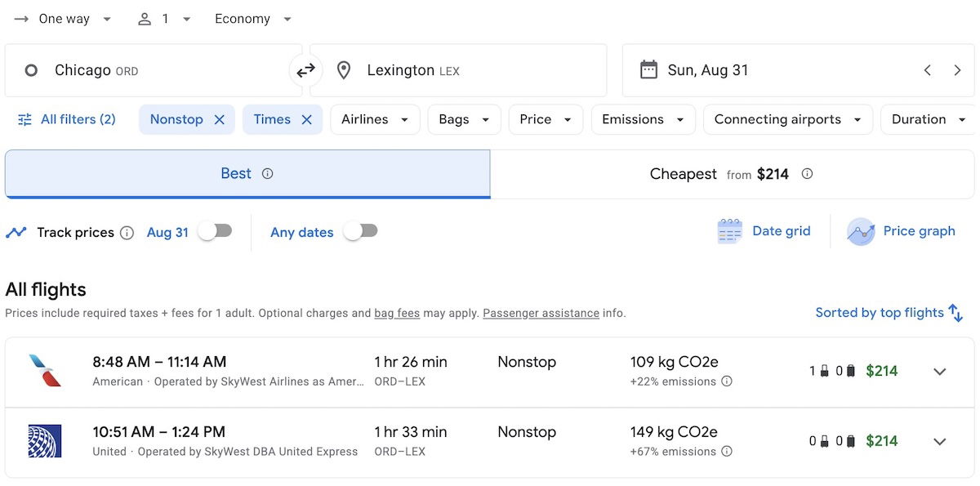The height and width of the screenshot is (486, 980).
Task: Swap origin and destination airports
Action: click(x=305, y=71)
